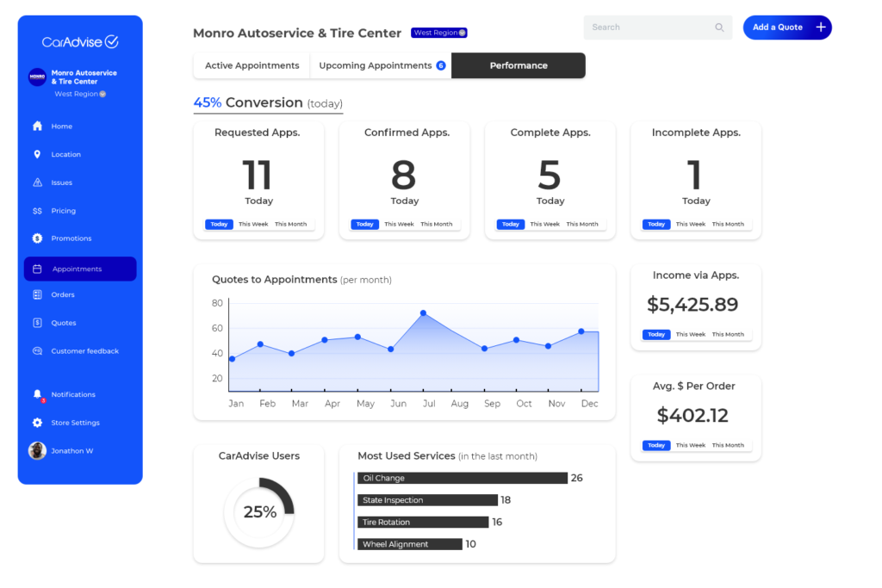
Task: Click the "Most Used Services" heading
Action: click(407, 456)
